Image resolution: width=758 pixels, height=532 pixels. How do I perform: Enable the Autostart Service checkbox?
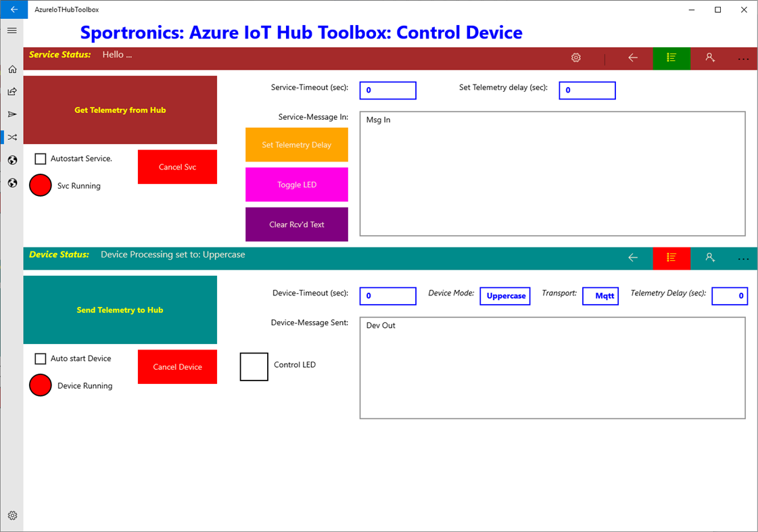[41, 158]
